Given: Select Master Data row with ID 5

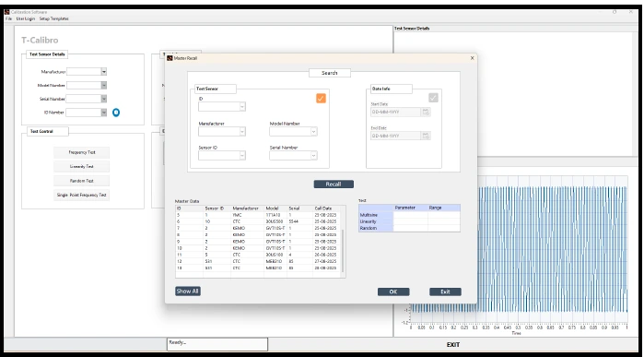Looking at the screenshot, I should [x=258, y=215].
